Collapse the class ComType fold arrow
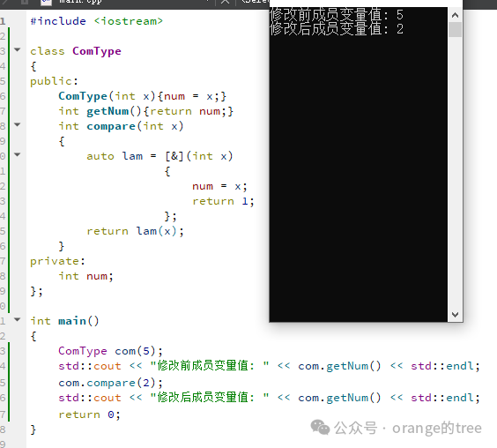This screenshot has height=448, width=497. 18,49
